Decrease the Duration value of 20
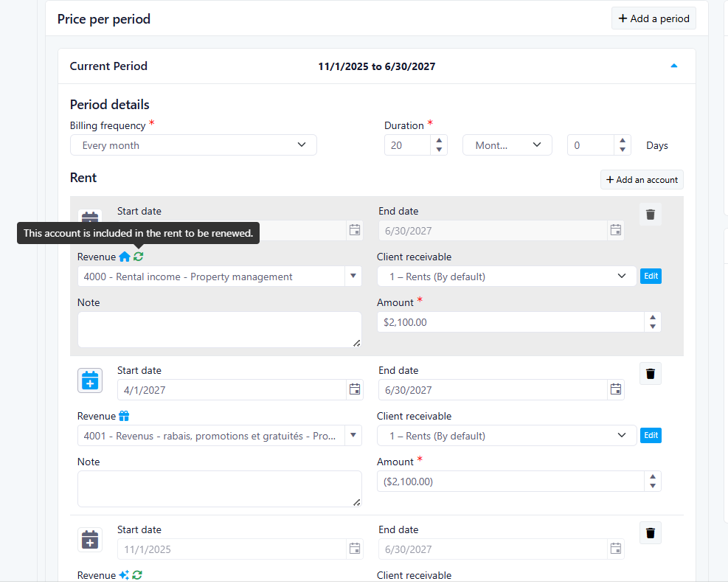 (439, 150)
